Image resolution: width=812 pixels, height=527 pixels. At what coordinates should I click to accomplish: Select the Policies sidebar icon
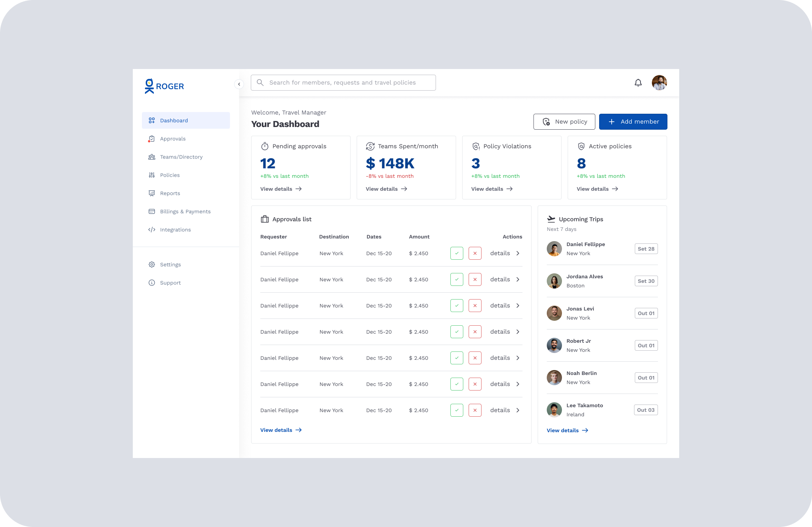pyautogui.click(x=152, y=175)
